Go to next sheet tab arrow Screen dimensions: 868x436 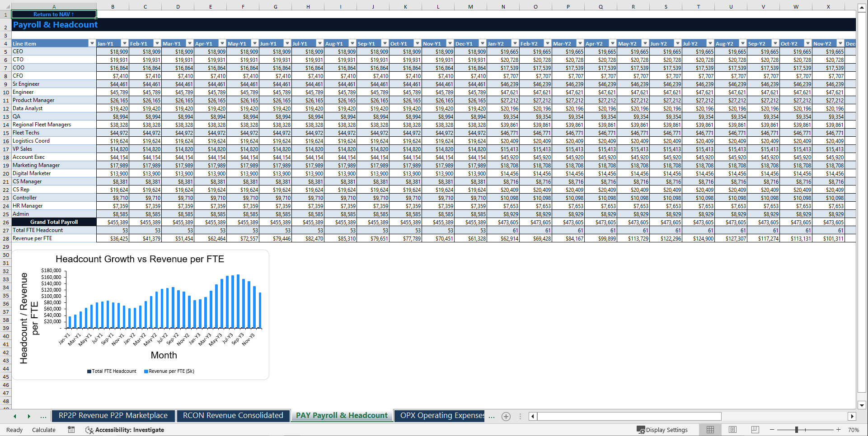coord(29,417)
